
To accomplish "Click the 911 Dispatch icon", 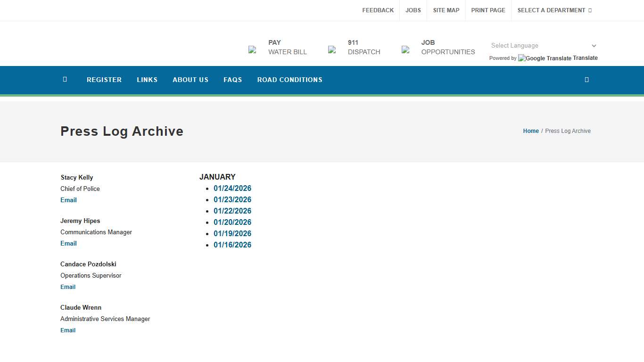I will point(332,49).
